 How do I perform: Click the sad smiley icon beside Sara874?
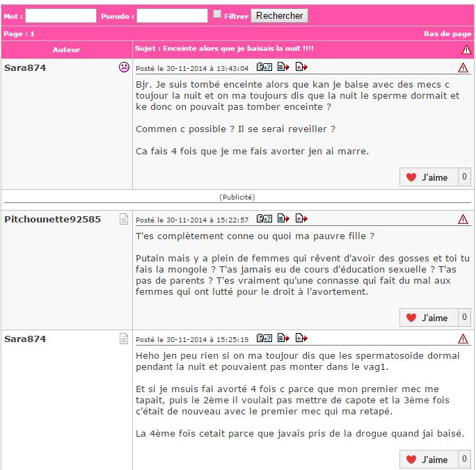pos(124,67)
